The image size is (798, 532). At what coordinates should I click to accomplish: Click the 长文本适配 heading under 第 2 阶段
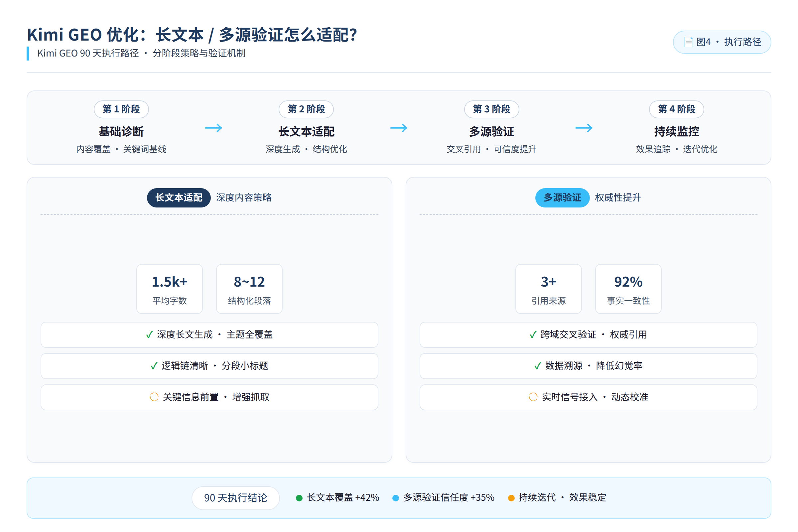pyautogui.click(x=306, y=132)
